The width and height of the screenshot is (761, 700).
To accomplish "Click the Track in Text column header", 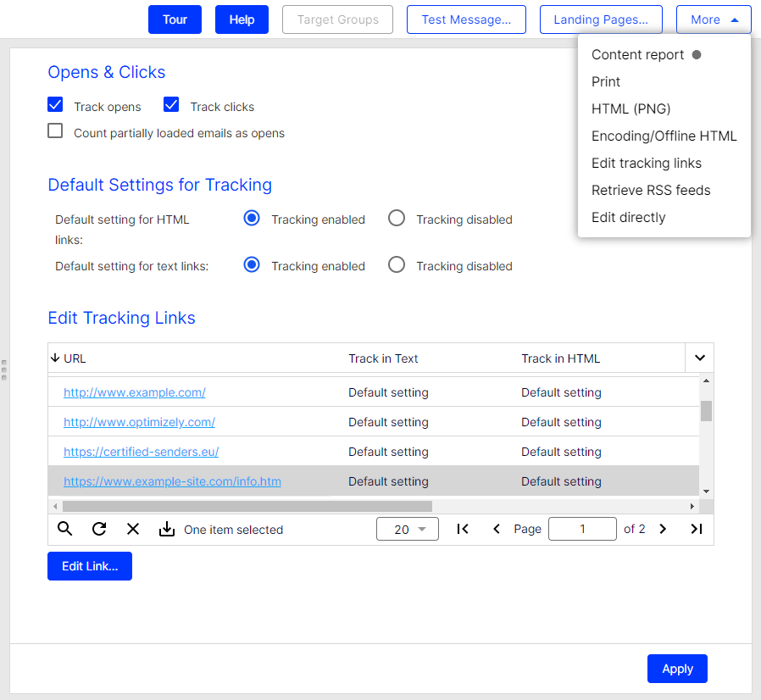I will click(x=383, y=358).
